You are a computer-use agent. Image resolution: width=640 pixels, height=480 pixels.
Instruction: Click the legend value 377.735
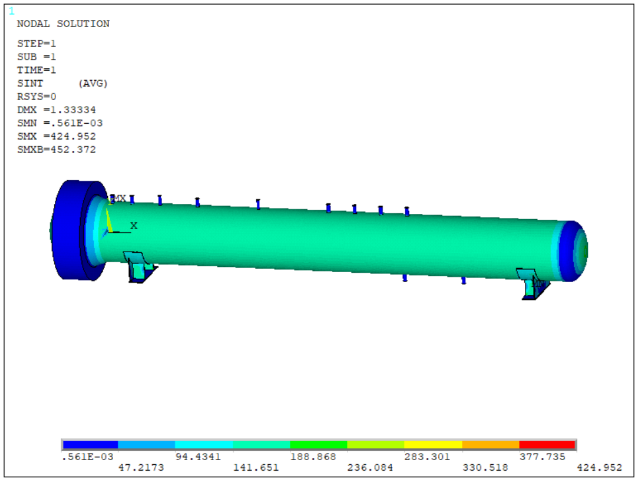click(542, 457)
